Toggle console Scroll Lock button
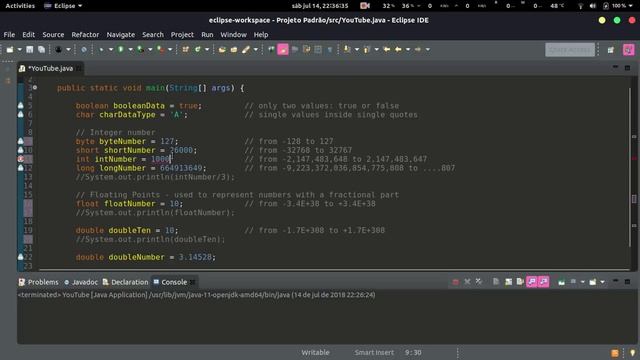The image size is (640, 360). click(x=509, y=282)
